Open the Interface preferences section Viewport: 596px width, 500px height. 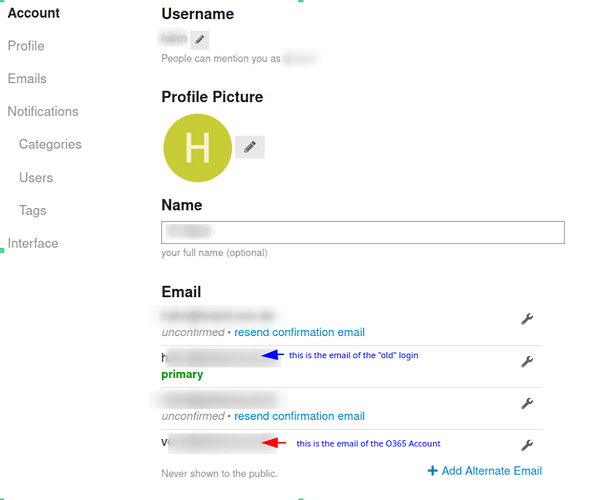click(x=33, y=243)
